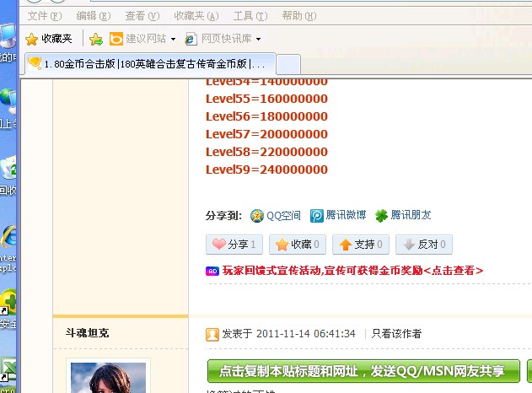This screenshot has width=532, height=393.
Task: Click the QQ空间 share icon
Action: (257, 216)
